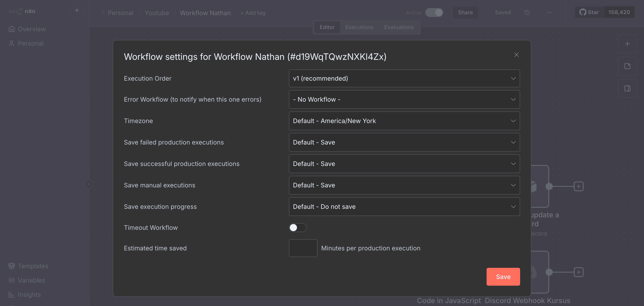Switch to the Executions tab
The image size is (644, 306).
click(x=359, y=27)
